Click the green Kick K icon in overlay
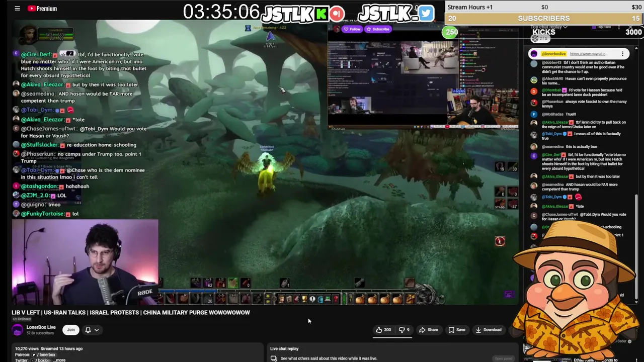 (321, 14)
